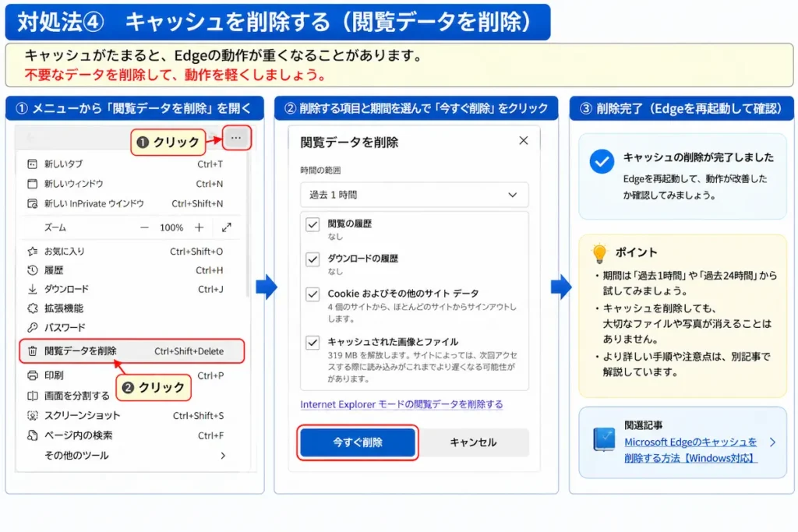Click the zoom out minus button

point(144,227)
